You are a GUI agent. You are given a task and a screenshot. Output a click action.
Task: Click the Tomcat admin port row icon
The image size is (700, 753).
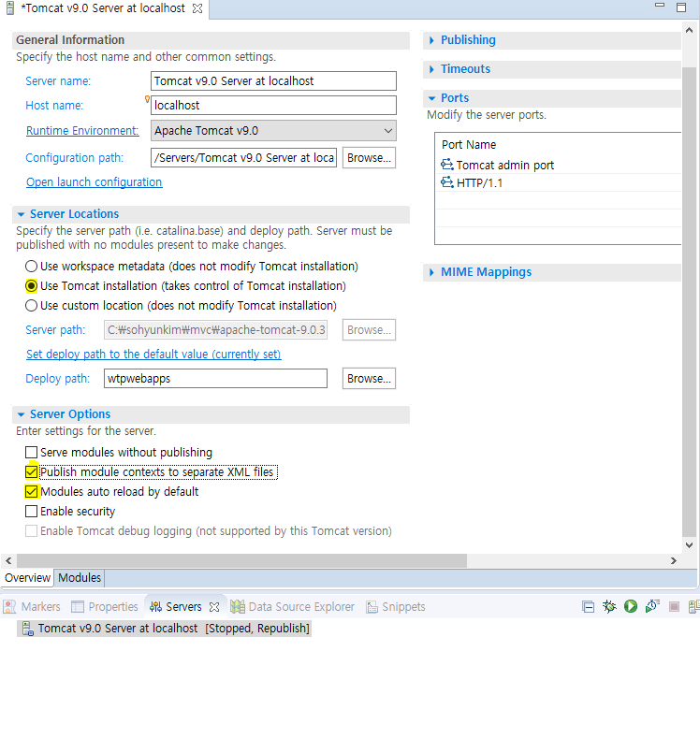click(x=446, y=165)
